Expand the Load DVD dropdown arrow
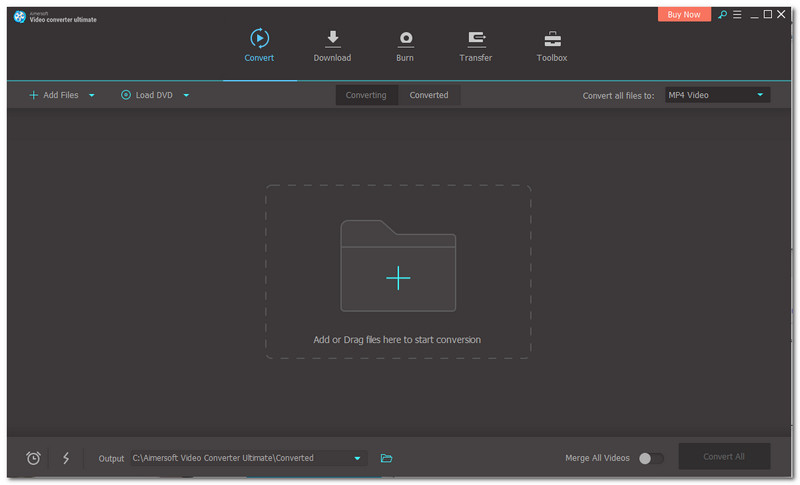Viewport: 800px width, 485px height. click(x=186, y=95)
